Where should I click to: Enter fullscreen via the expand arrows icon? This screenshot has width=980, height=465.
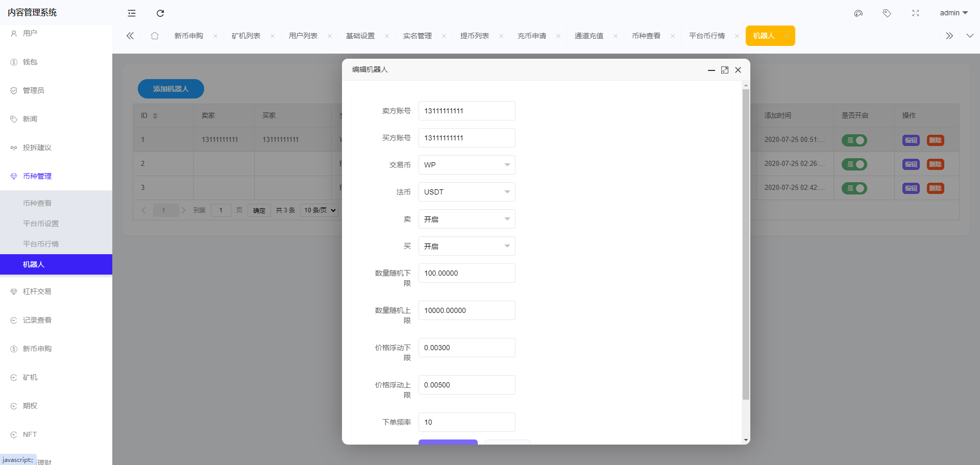[x=915, y=13]
